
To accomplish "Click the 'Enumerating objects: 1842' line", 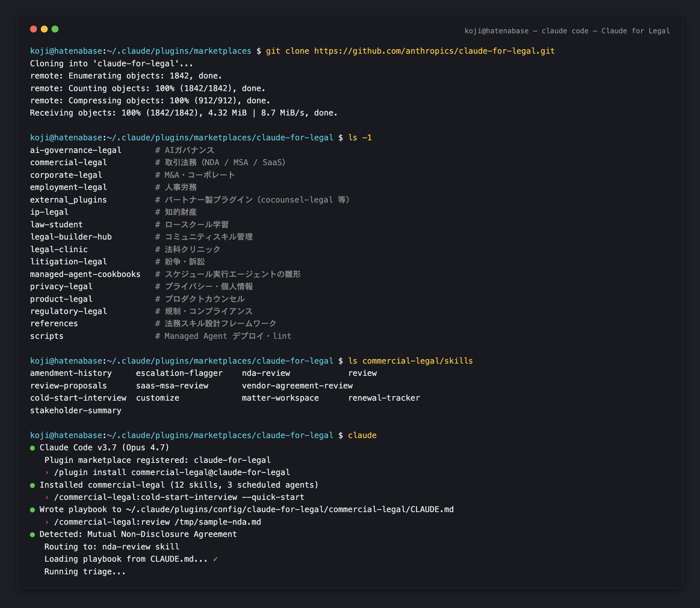I will pos(126,76).
